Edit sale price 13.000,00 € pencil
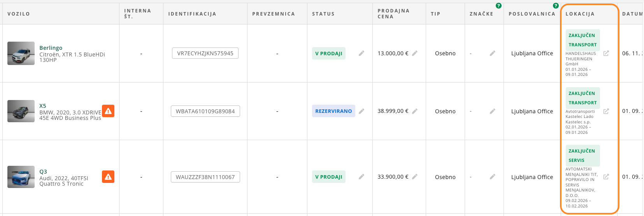The image size is (644, 216). click(415, 53)
